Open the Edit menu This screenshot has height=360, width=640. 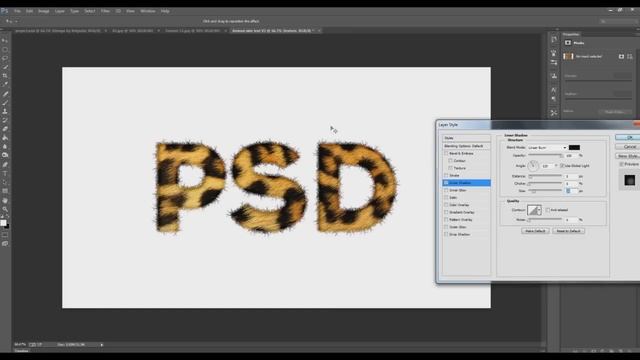point(29,11)
